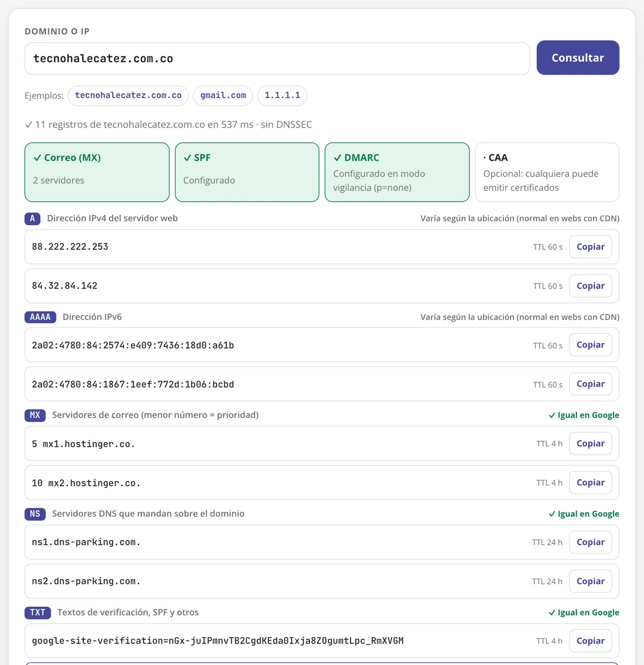The height and width of the screenshot is (665, 644).
Task: Copy the ns2.dns-parking.com. record
Action: tap(590, 581)
